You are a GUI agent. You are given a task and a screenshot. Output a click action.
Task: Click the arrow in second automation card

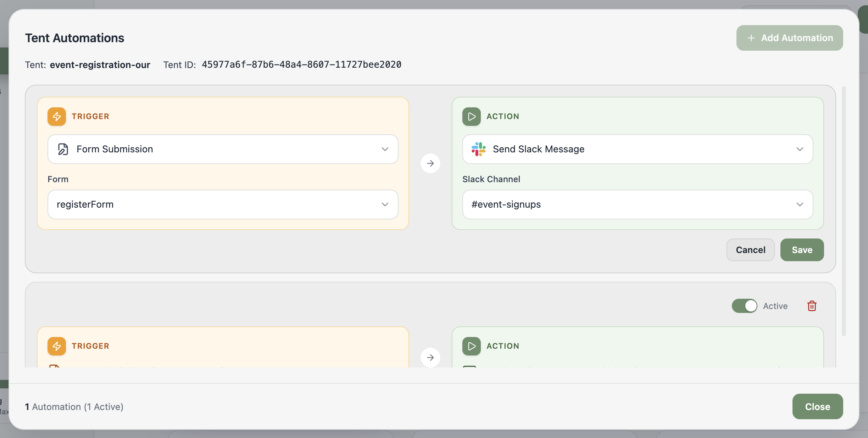coord(430,358)
